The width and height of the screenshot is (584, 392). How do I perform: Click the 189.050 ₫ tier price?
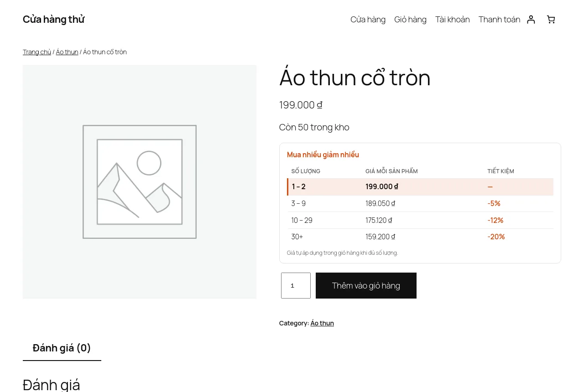pyautogui.click(x=380, y=204)
